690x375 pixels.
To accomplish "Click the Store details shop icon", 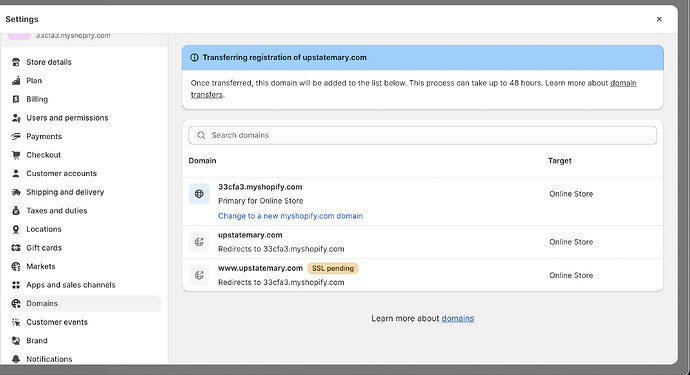I will point(16,62).
